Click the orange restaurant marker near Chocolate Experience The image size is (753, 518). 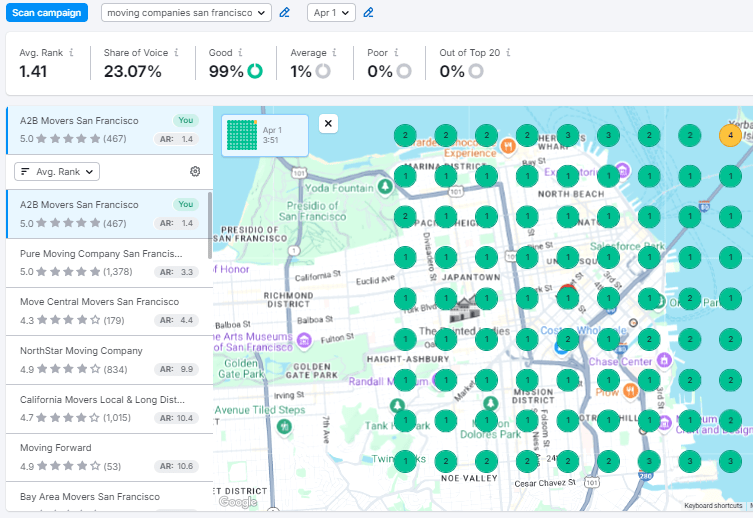pyautogui.click(x=508, y=145)
